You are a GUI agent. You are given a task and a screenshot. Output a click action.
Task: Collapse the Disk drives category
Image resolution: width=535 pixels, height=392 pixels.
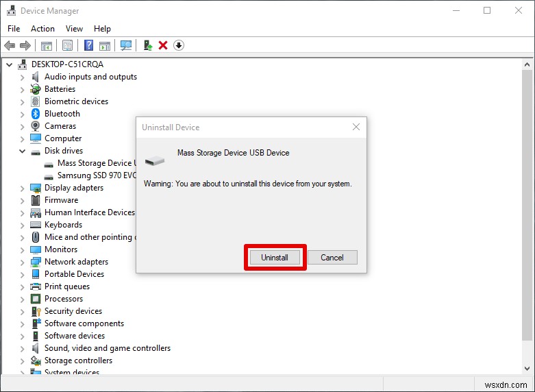pyautogui.click(x=22, y=151)
